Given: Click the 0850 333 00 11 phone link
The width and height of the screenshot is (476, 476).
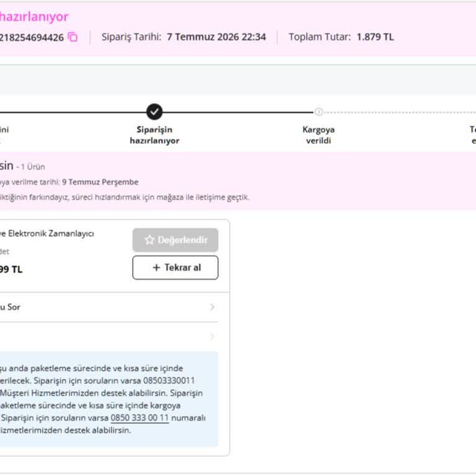Looking at the screenshot, I should tap(139, 418).
